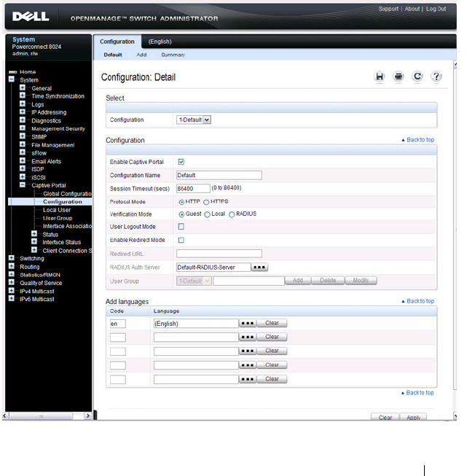The height and width of the screenshot is (476, 467).
Task: Expand IP Addressing node
Action: point(23,112)
